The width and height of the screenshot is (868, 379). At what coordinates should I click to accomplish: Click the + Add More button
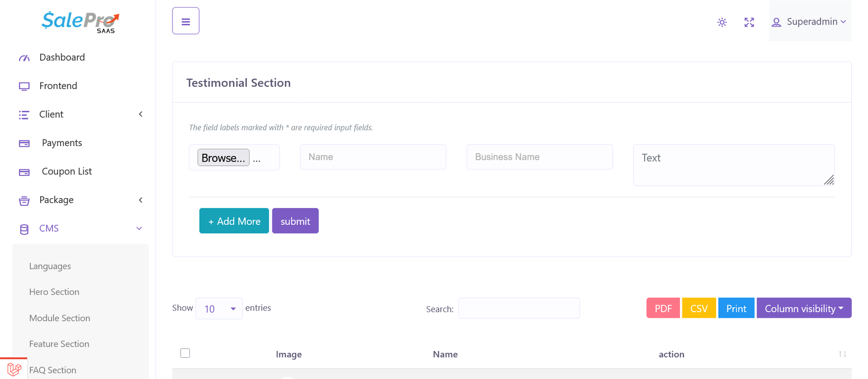[x=234, y=221]
